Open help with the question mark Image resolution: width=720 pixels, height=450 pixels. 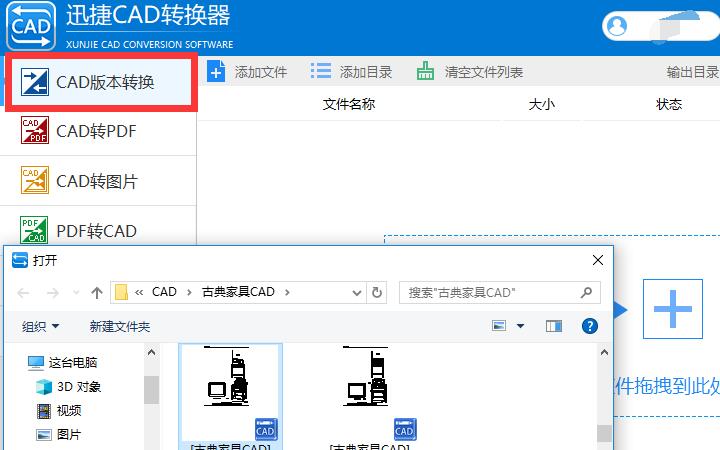[x=590, y=326]
